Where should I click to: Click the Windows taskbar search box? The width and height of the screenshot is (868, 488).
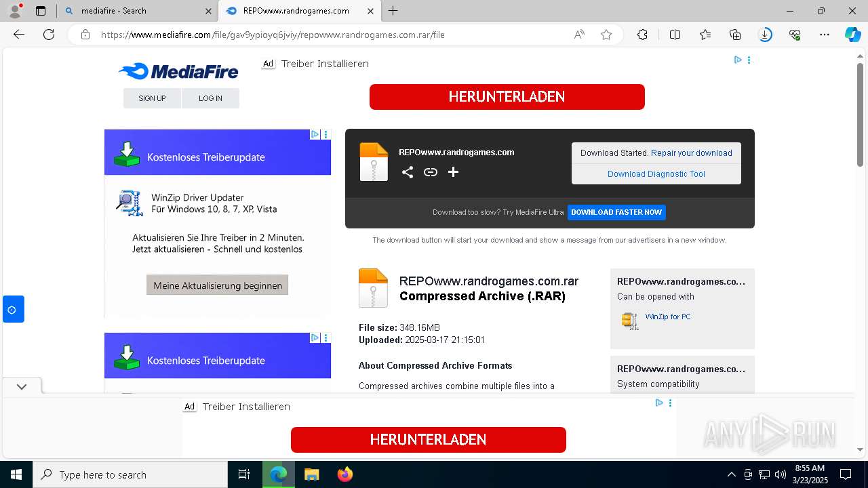point(130,474)
